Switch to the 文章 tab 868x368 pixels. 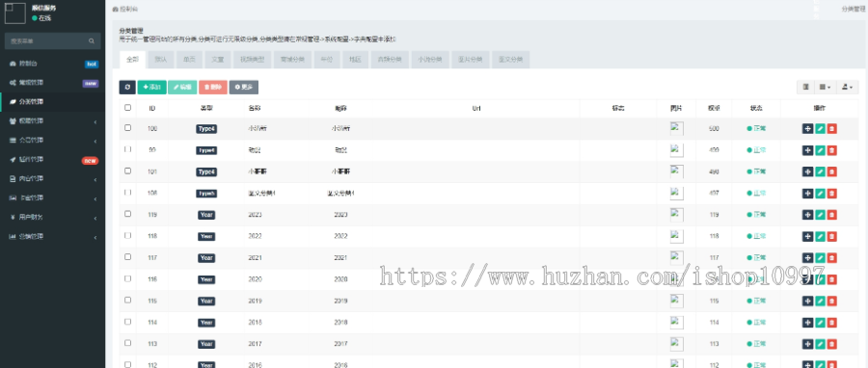[218, 60]
